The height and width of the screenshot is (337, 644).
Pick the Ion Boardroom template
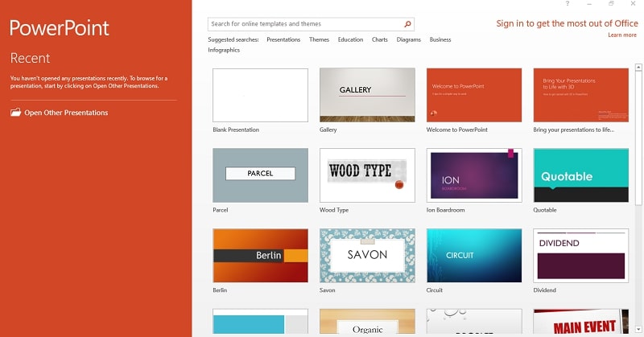(x=474, y=175)
